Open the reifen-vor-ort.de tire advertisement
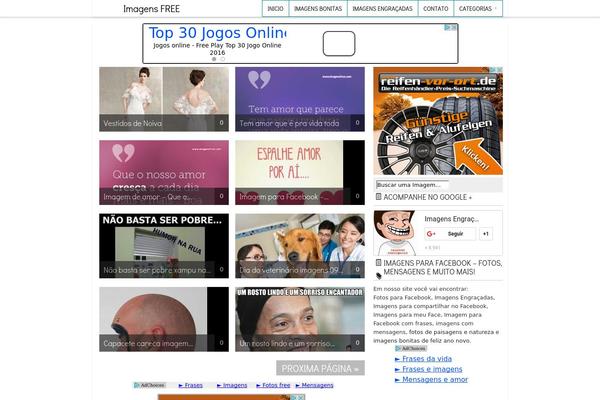The image size is (600, 400). point(438,121)
